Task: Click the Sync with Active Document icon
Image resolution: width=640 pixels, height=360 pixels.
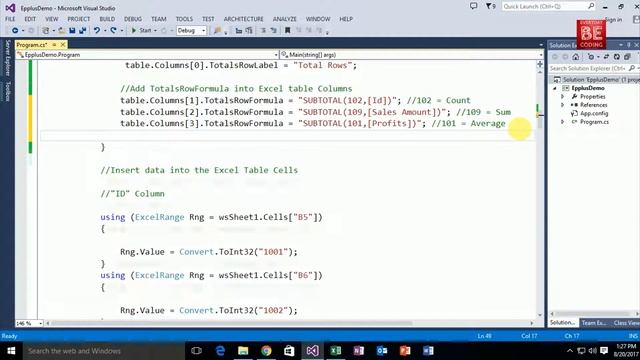Action: click(x=606, y=57)
